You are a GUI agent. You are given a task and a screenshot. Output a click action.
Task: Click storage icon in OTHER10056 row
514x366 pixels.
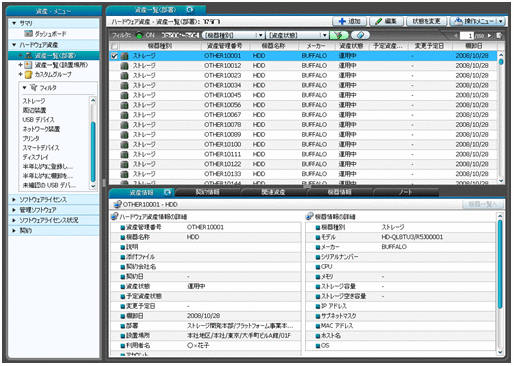click(x=124, y=105)
